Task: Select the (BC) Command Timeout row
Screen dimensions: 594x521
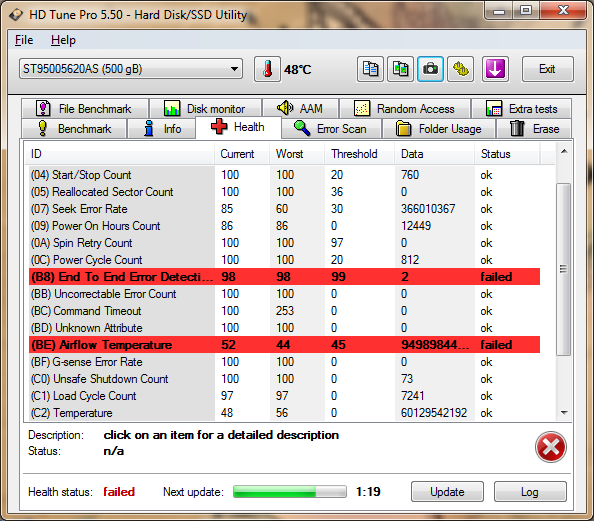Action: (x=284, y=311)
